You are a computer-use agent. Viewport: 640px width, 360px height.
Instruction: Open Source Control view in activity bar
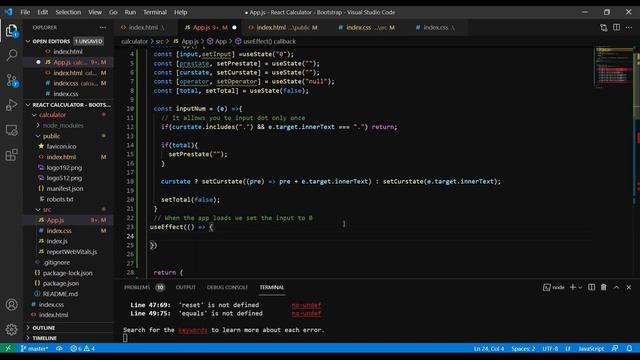tap(11, 80)
